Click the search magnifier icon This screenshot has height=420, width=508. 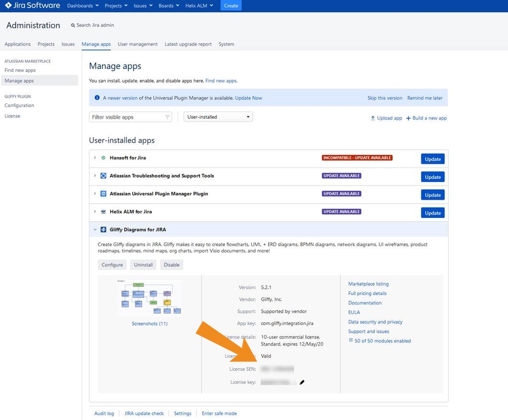[73, 25]
